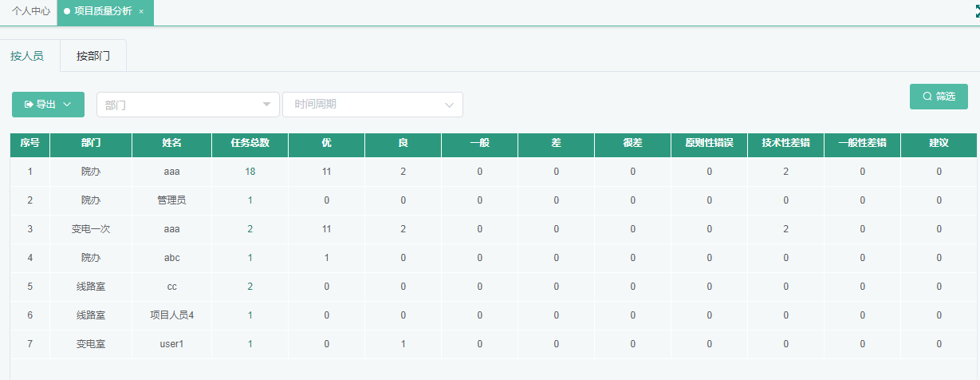The width and height of the screenshot is (980, 380).
Task: Open task total for 管理员 row
Action: point(250,200)
